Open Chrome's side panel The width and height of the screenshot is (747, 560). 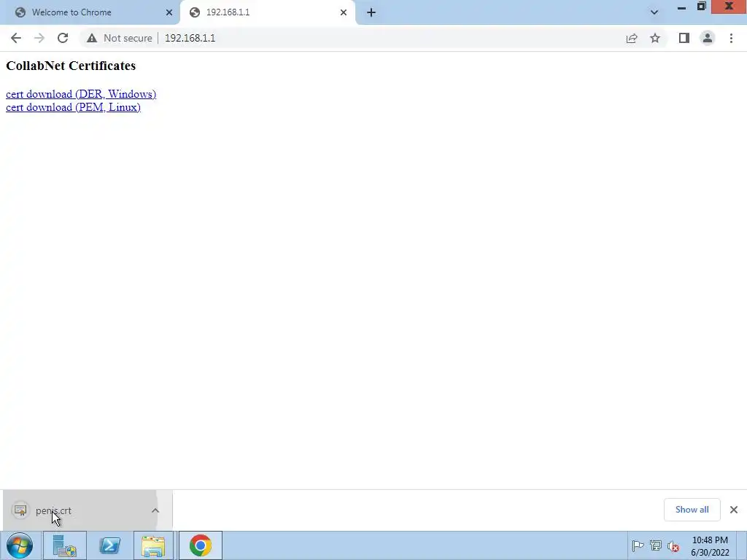[x=684, y=38]
